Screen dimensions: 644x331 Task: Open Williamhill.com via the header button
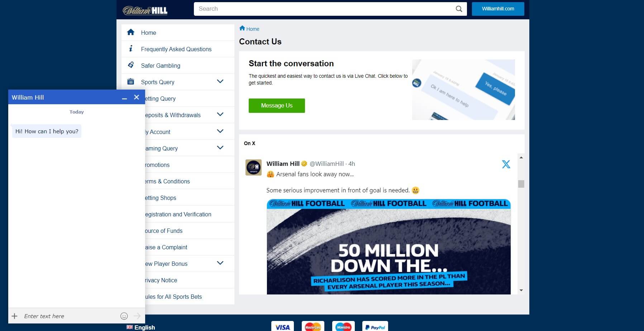pyautogui.click(x=498, y=9)
